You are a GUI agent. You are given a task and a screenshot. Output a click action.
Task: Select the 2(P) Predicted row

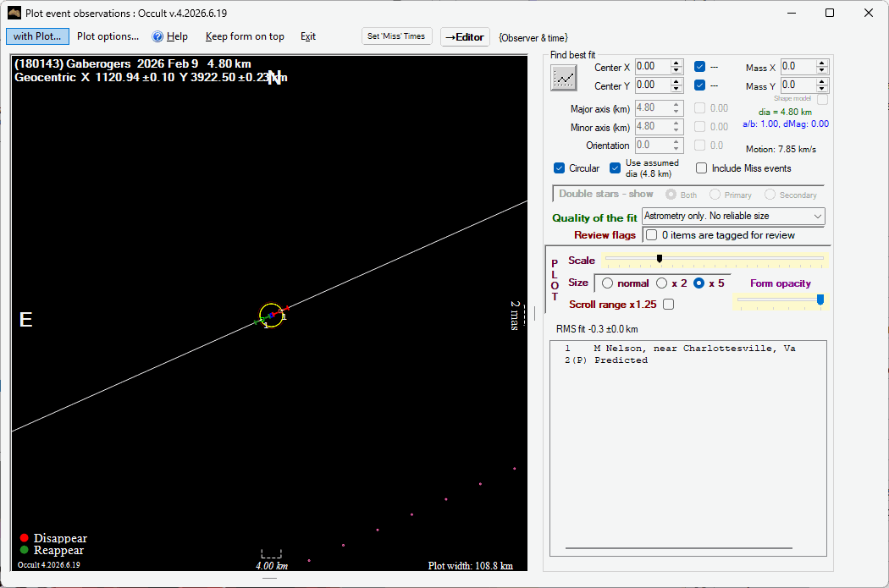687,360
